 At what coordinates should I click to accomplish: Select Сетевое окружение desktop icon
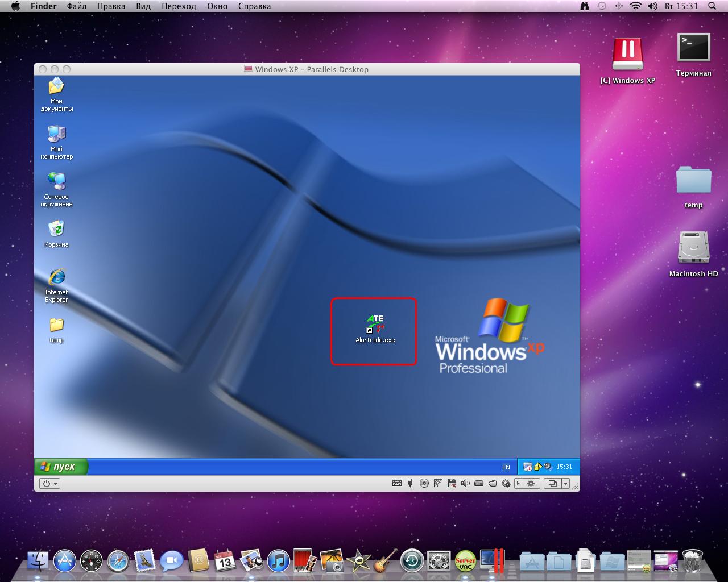[x=56, y=190]
